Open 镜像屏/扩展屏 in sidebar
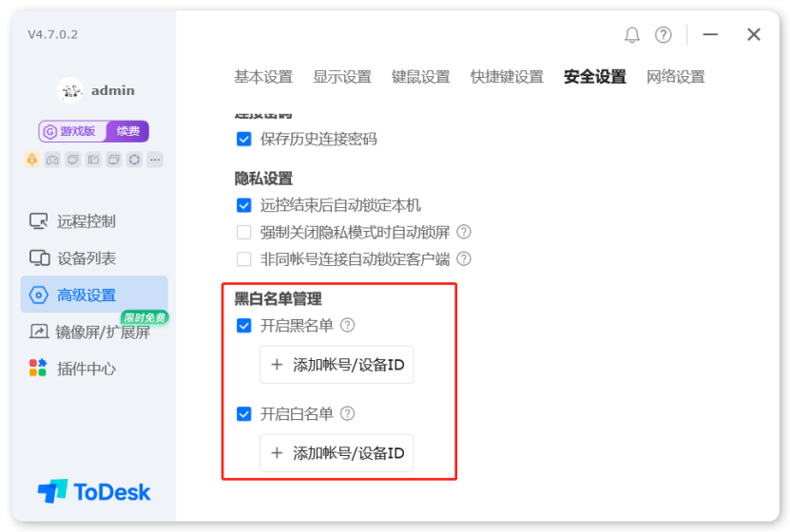 pyautogui.click(x=94, y=332)
